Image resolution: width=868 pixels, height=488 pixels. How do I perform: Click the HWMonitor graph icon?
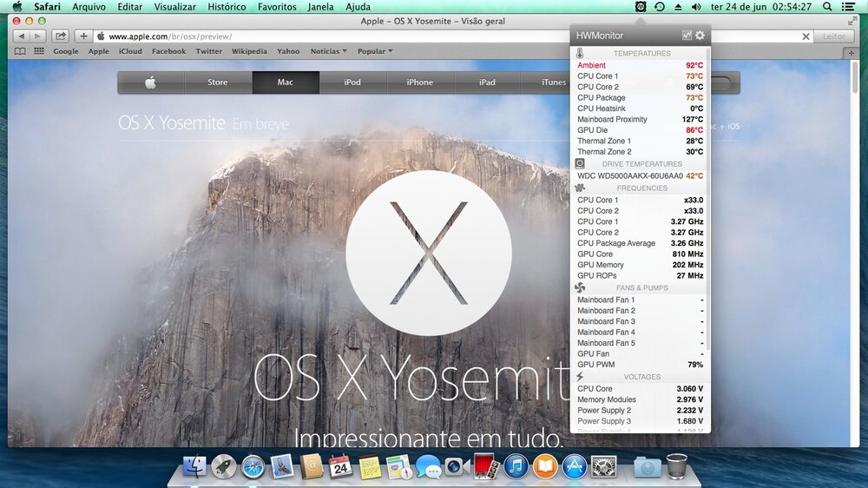point(687,36)
